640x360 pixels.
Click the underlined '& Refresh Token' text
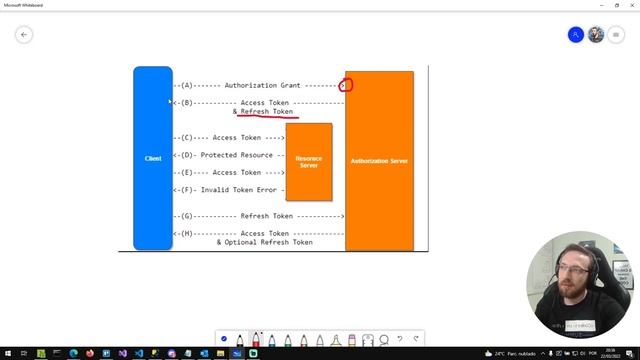[263, 111]
